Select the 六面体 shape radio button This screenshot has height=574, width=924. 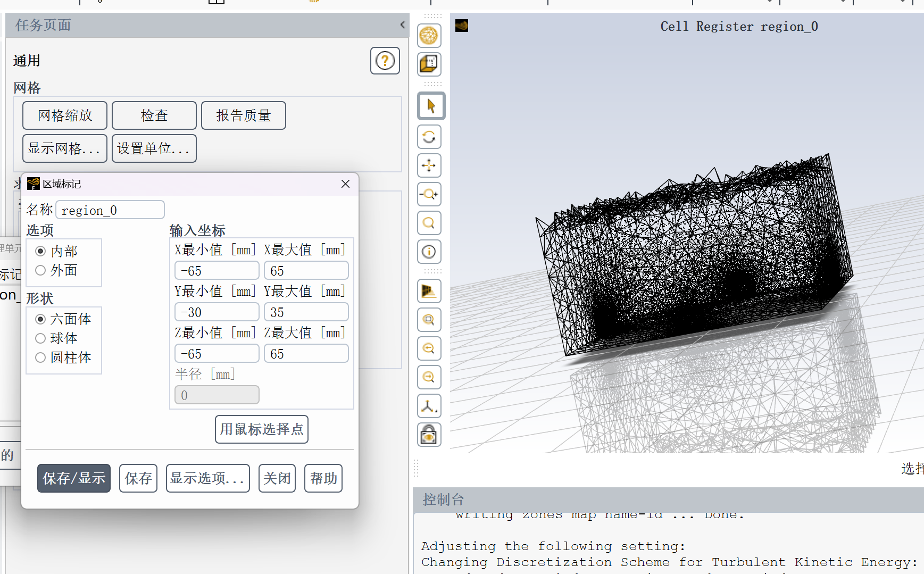pos(40,319)
